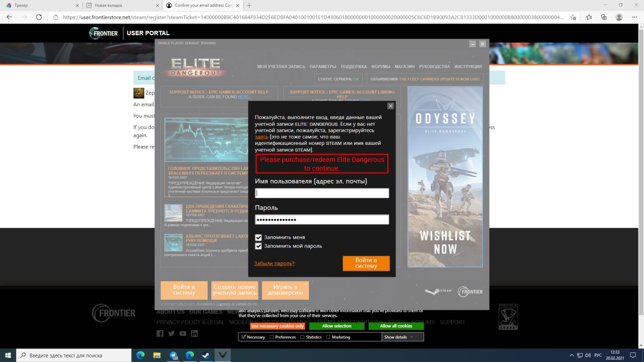Add this page to favorites
The image size is (644, 362).
(573, 17)
